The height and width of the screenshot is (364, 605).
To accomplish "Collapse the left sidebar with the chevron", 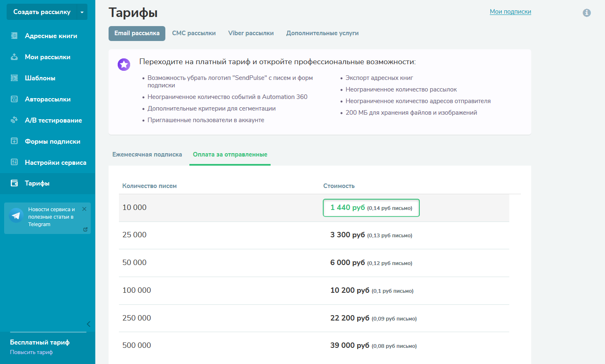I will (88, 324).
